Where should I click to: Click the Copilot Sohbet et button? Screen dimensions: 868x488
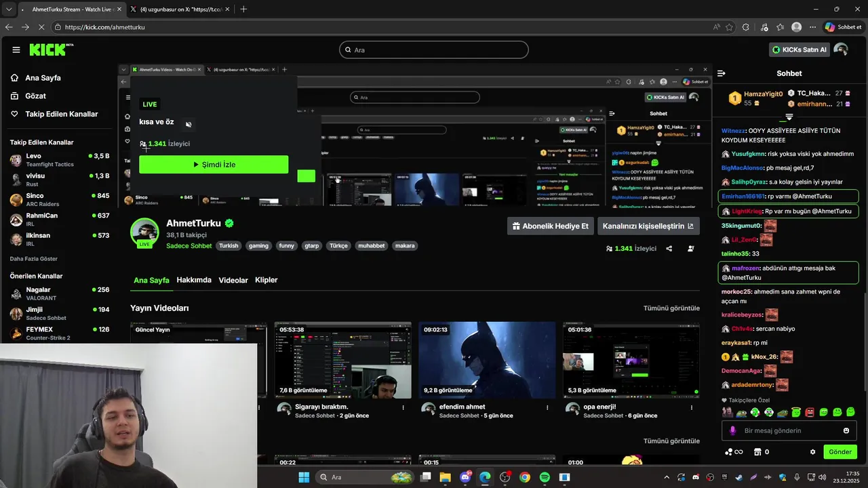point(843,27)
